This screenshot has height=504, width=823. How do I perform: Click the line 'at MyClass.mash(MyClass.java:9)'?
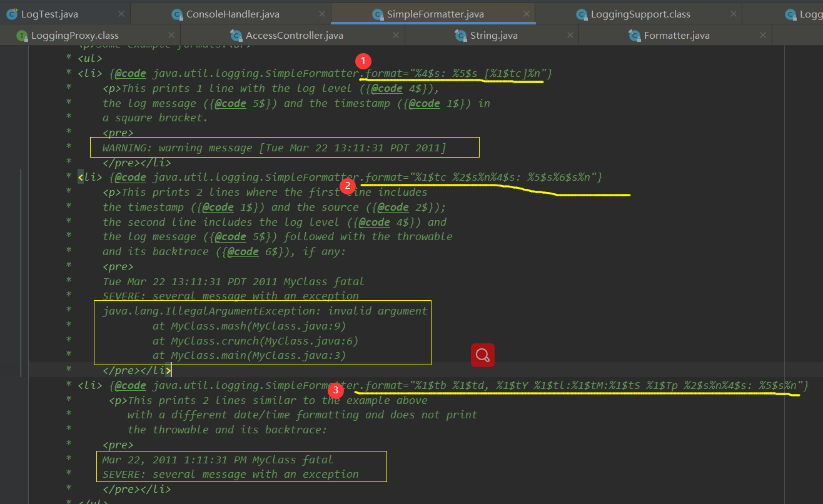pos(249,326)
